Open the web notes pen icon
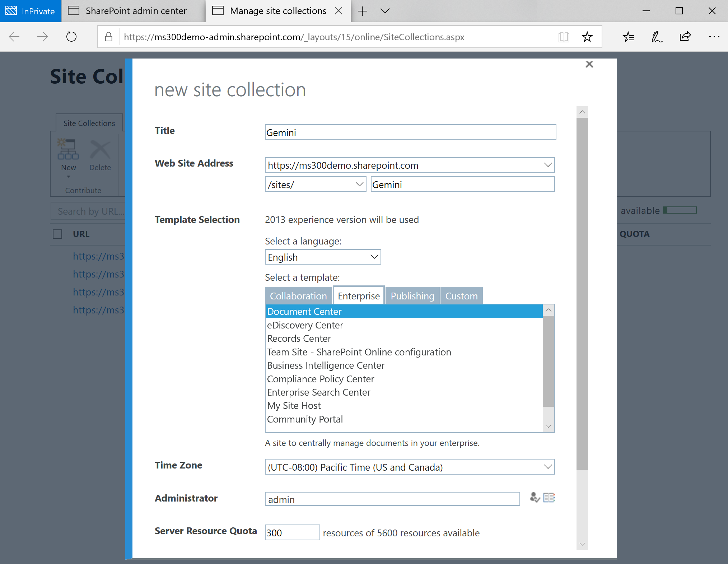This screenshot has height=564, width=728. [x=657, y=37]
